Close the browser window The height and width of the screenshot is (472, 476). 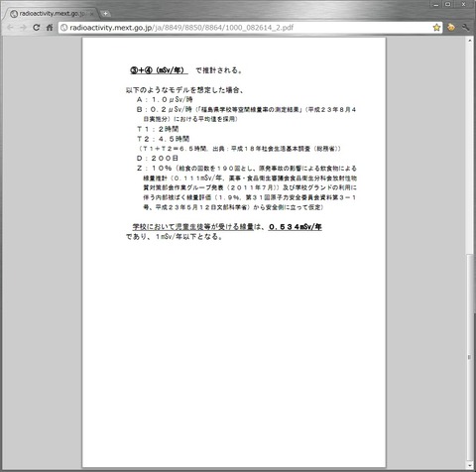(x=464, y=4)
